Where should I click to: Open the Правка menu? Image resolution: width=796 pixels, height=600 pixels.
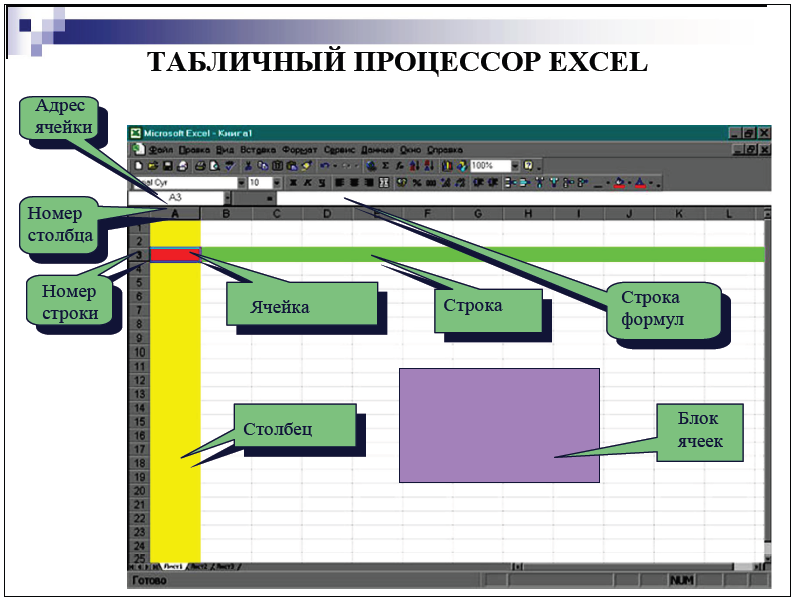pyautogui.click(x=194, y=150)
